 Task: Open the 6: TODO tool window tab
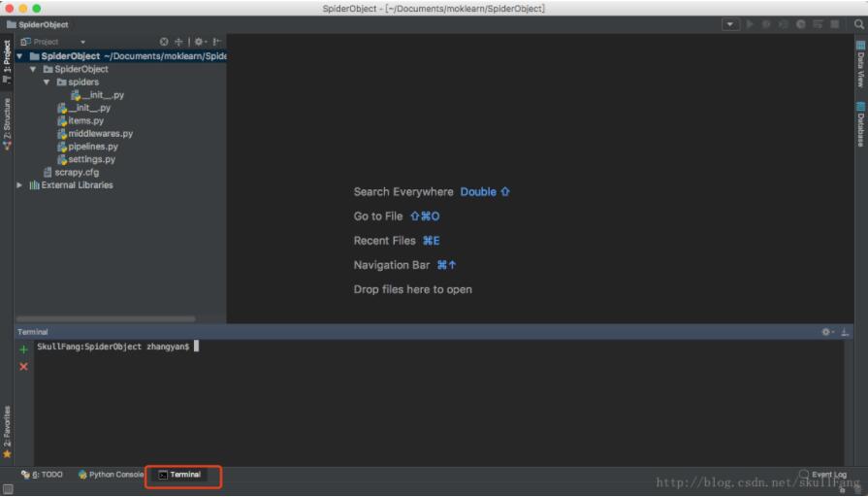(x=42, y=475)
